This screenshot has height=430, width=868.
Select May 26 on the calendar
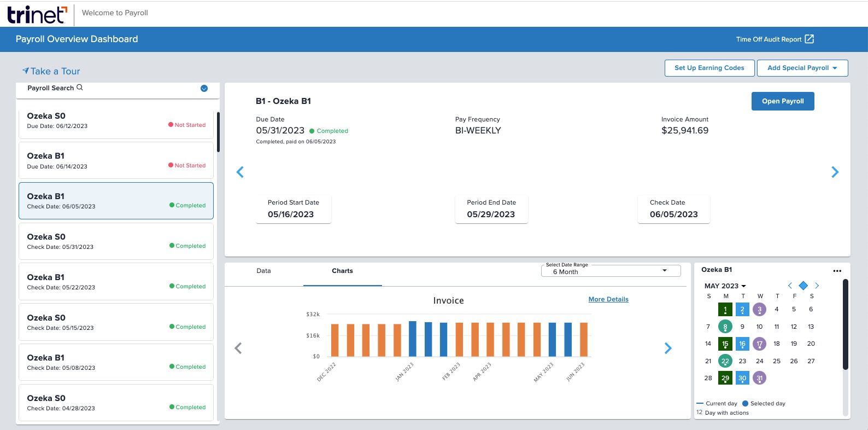[x=794, y=361]
